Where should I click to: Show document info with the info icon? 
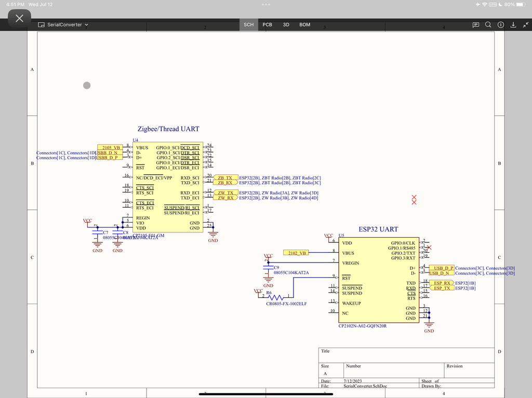coord(501,25)
